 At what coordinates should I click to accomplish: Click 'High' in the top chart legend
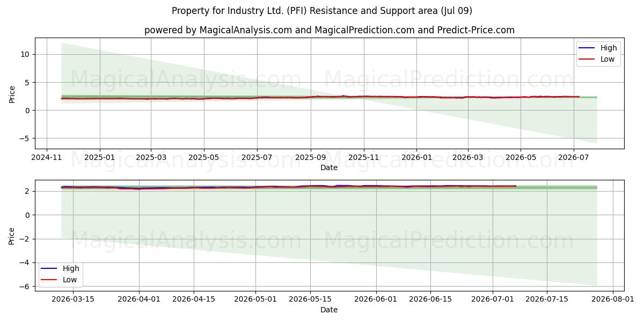click(x=609, y=48)
